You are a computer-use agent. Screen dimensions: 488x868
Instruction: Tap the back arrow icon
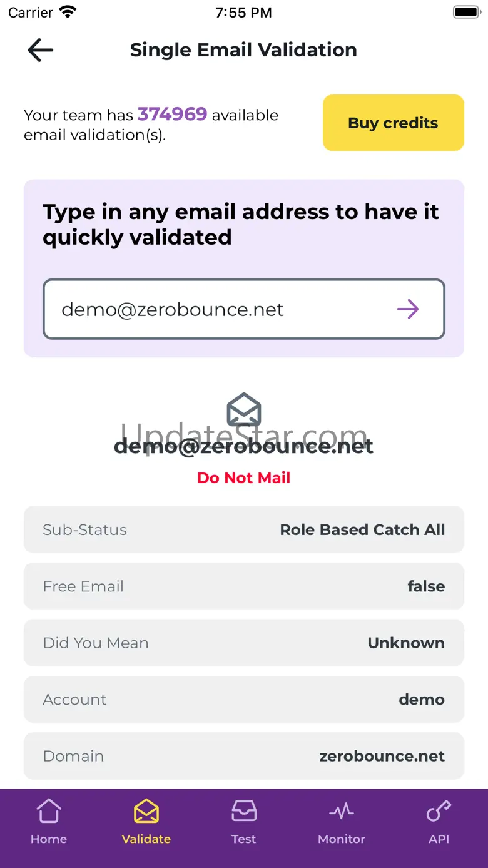coord(41,50)
